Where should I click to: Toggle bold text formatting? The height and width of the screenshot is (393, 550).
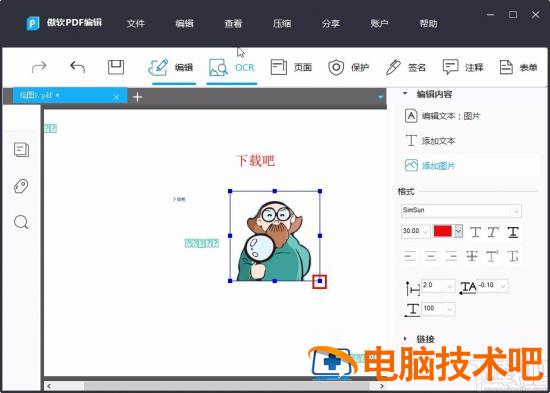[x=475, y=232]
